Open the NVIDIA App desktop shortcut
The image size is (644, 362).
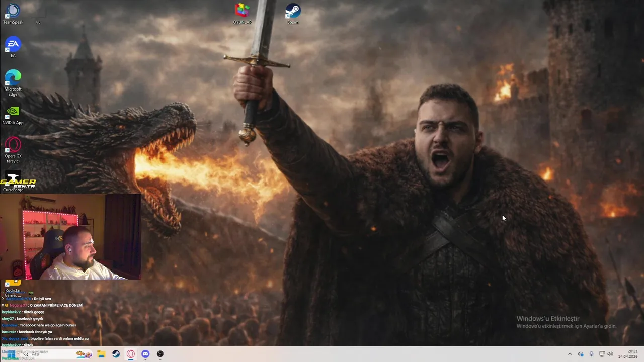click(13, 115)
